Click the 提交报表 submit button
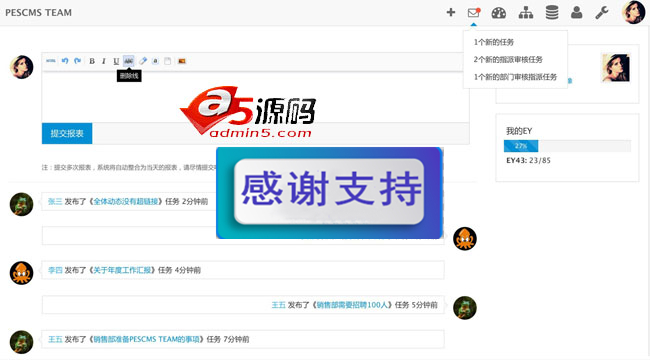 click(x=67, y=133)
